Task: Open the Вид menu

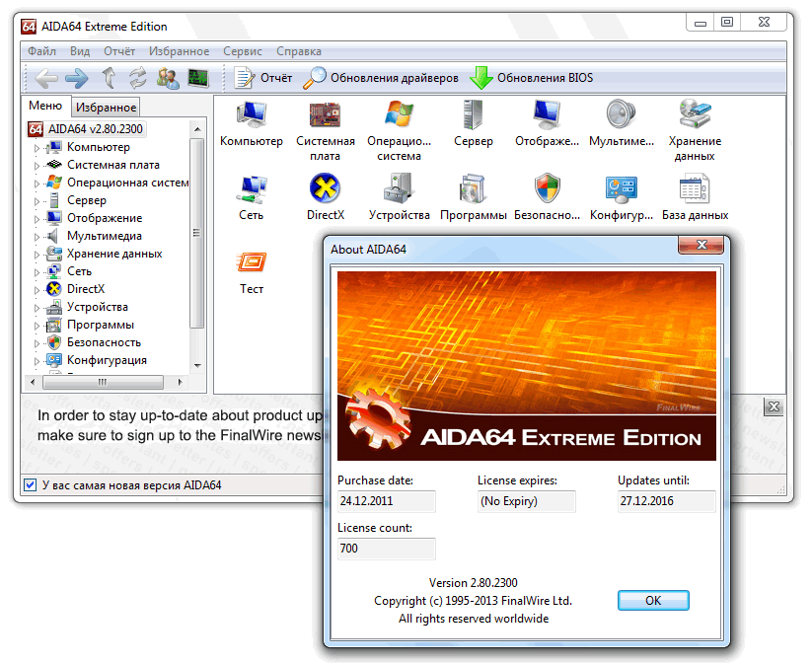Action: coord(80,51)
